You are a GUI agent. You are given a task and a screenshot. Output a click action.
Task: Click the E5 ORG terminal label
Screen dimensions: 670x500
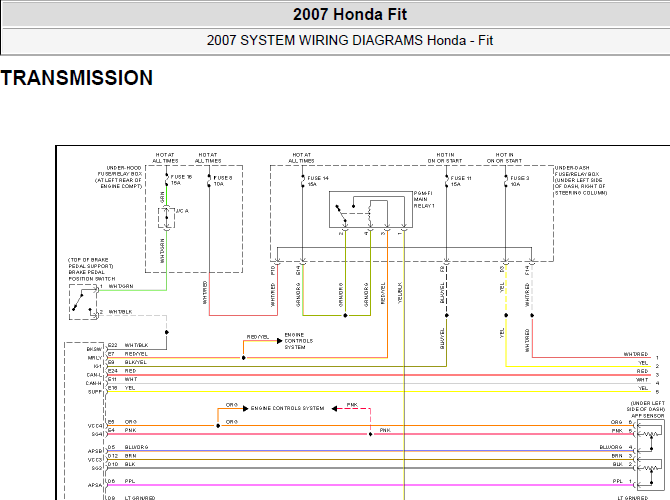click(x=122, y=422)
